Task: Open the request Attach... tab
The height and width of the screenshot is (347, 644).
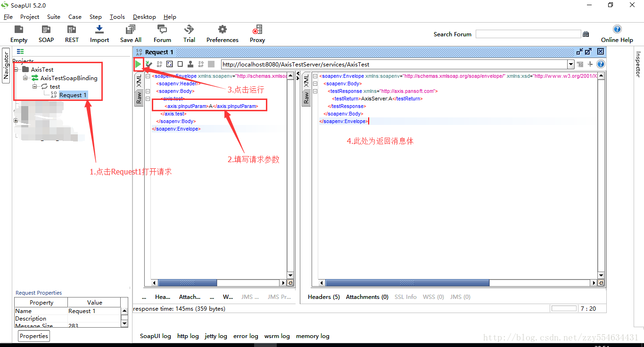Action: pos(190,297)
